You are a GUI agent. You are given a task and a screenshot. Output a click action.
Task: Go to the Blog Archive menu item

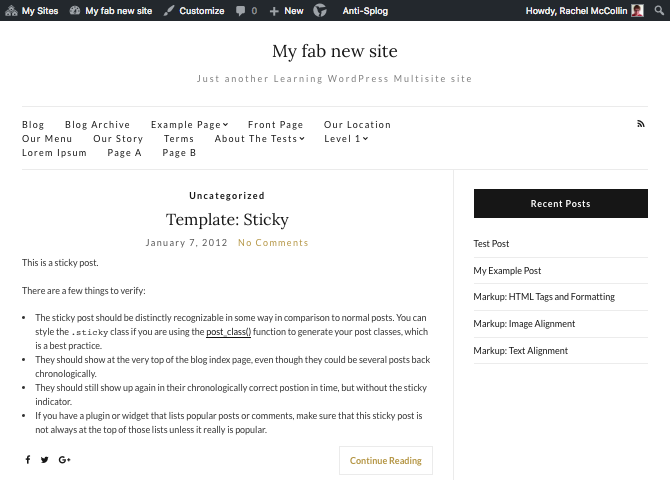97,125
